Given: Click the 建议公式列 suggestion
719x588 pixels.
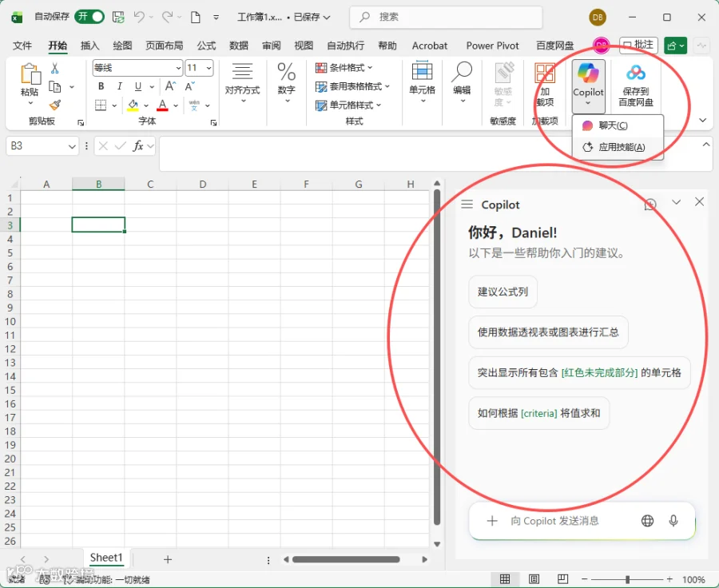Looking at the screenshot, I should point(503,292).
